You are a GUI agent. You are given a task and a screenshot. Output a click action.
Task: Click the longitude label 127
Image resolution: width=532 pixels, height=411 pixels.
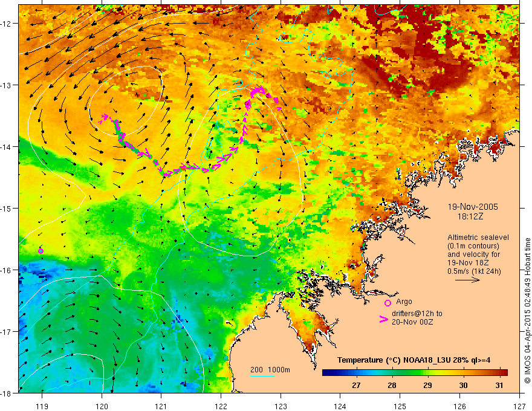[x=519, y=406]
